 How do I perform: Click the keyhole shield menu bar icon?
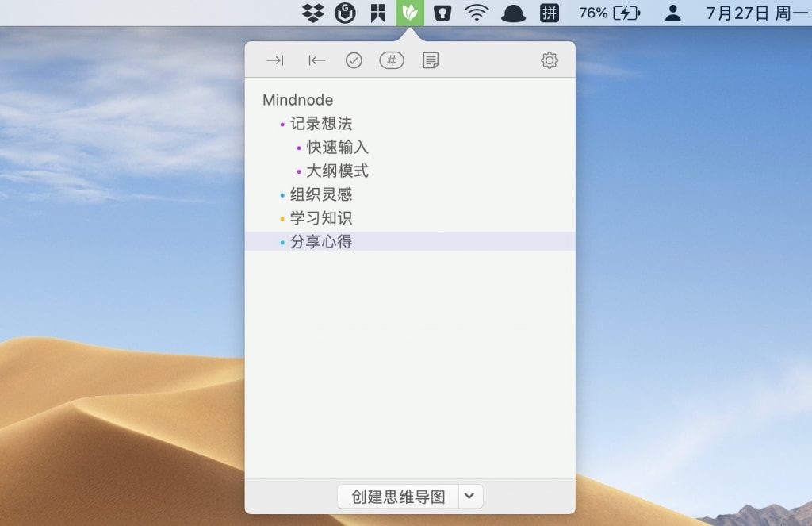coord(442,13)
